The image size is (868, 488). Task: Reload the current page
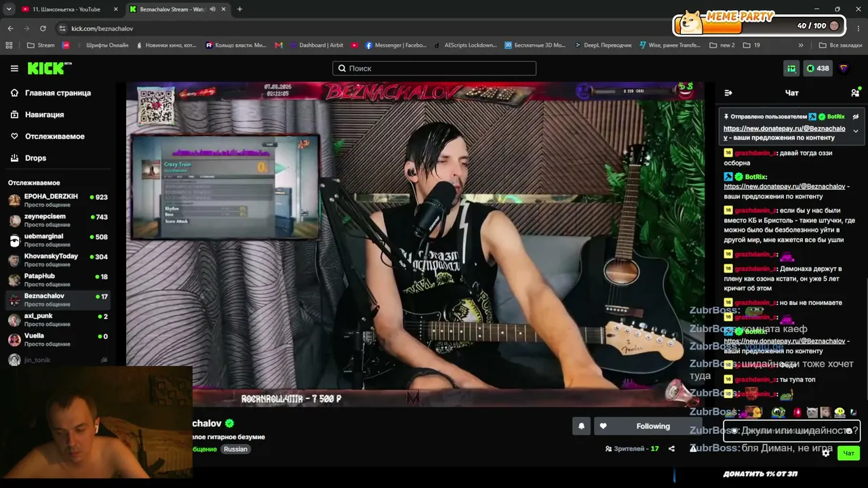43,28
